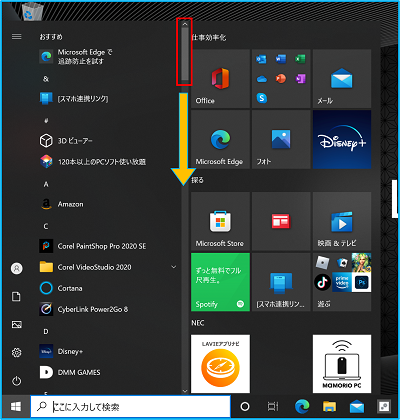Click the app list scroll down arrow

[185, 391]
